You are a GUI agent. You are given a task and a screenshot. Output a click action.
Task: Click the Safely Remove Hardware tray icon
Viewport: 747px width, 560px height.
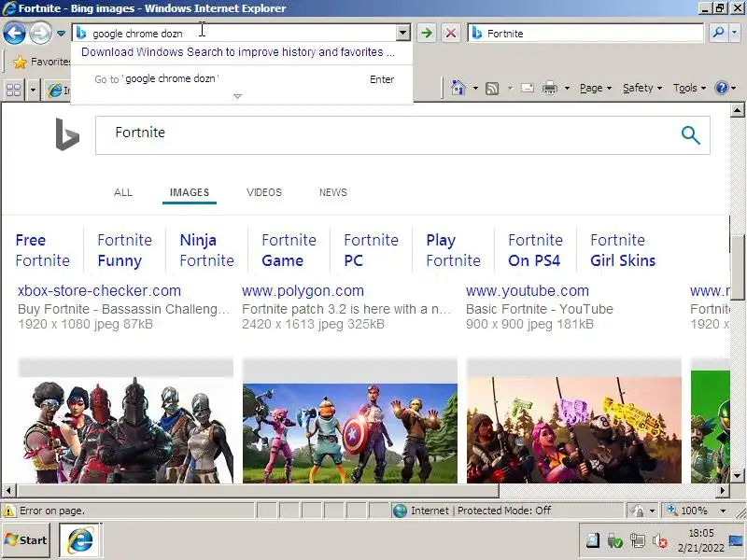point(614,540)
